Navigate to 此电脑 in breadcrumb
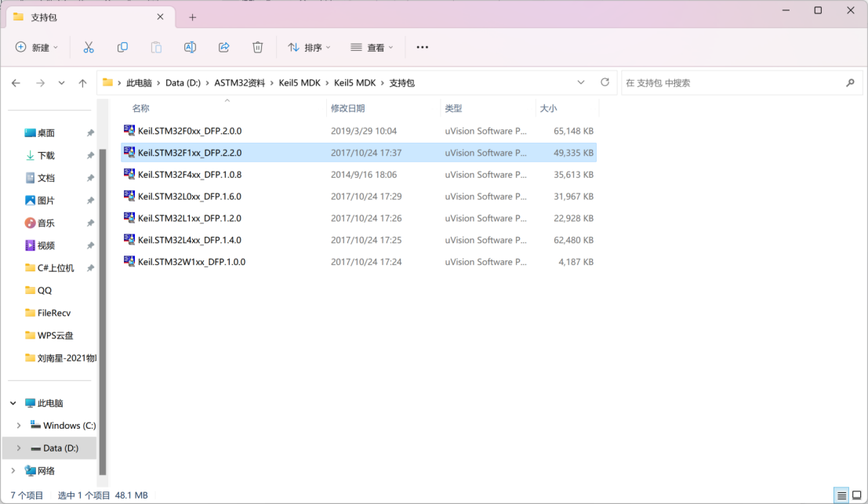The image size is (868, 504). [x=139, y=83]
